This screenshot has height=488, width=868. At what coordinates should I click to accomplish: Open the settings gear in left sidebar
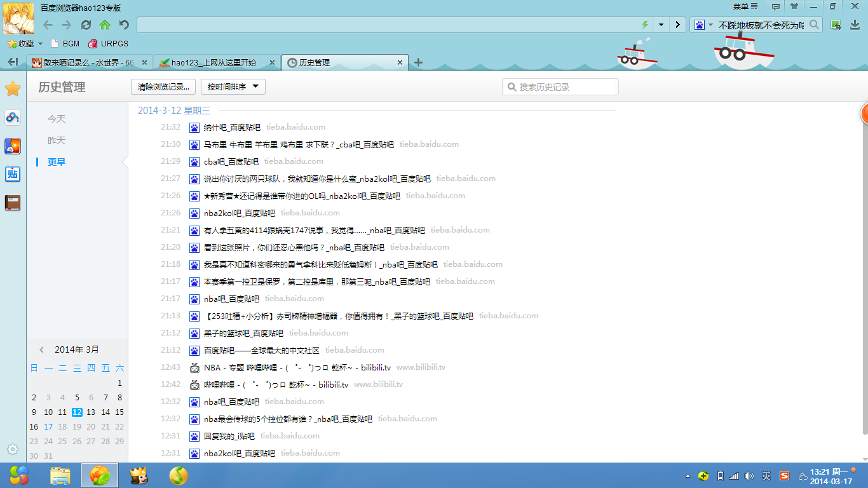13,449
